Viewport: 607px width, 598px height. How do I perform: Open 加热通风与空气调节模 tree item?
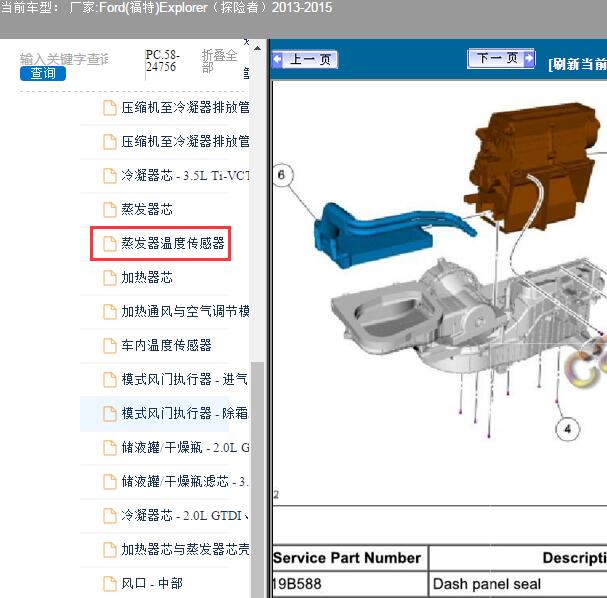point(185,312)
